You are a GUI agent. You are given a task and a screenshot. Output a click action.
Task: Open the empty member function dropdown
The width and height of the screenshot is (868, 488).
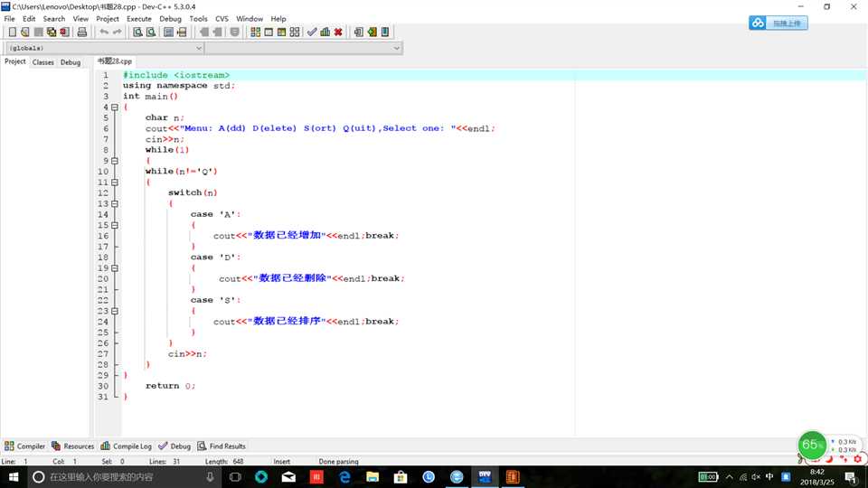click(x=304, y=48)
